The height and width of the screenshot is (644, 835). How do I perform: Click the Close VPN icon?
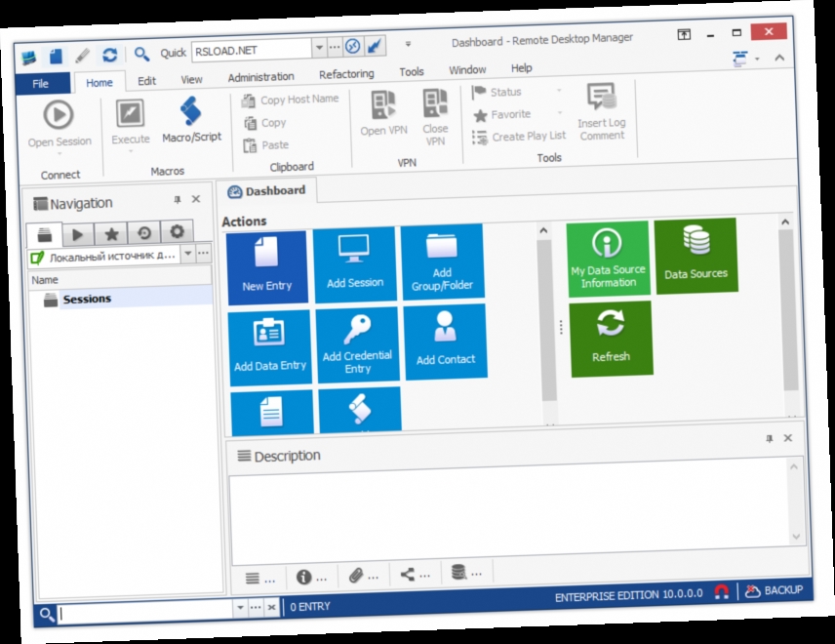point(435,102)
